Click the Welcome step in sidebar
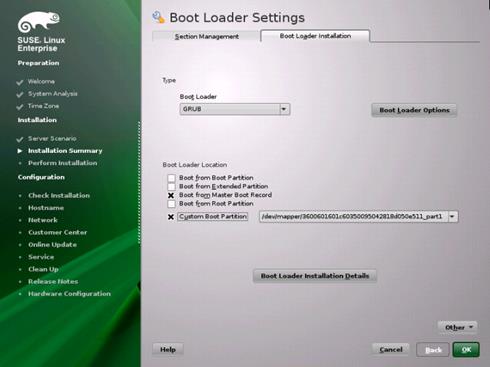490x367 pixels. (41, 81)
